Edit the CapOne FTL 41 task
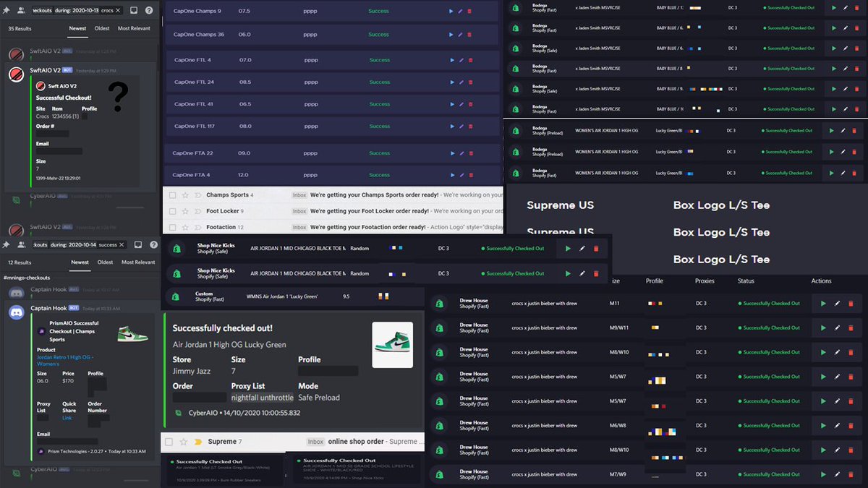The width and height of the screenshot is (868, 488). tap(461, 104)
